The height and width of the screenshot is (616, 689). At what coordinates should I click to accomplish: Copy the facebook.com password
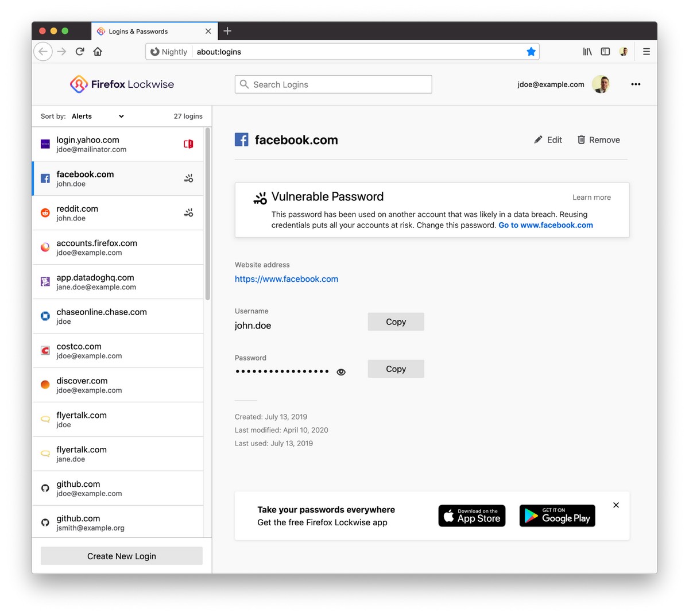pos(396,369)
